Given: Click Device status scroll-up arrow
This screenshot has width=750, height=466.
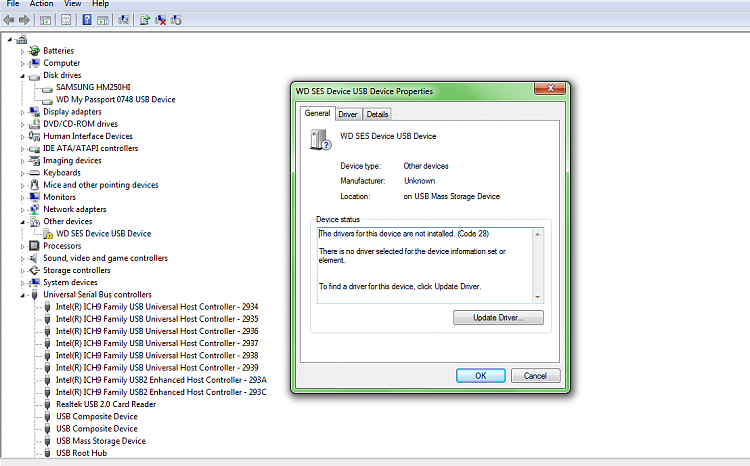Looking at the screenshot, I should click(538, 234).
